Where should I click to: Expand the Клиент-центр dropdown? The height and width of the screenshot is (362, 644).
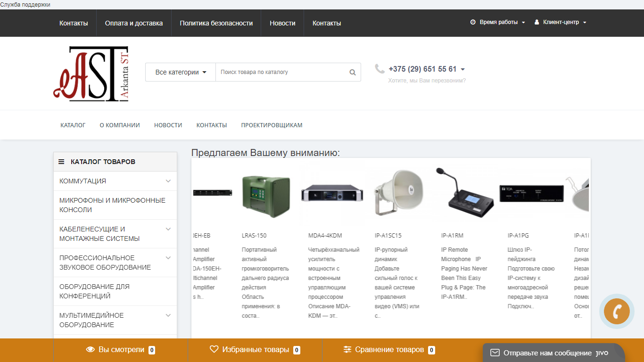pos(561,22)
